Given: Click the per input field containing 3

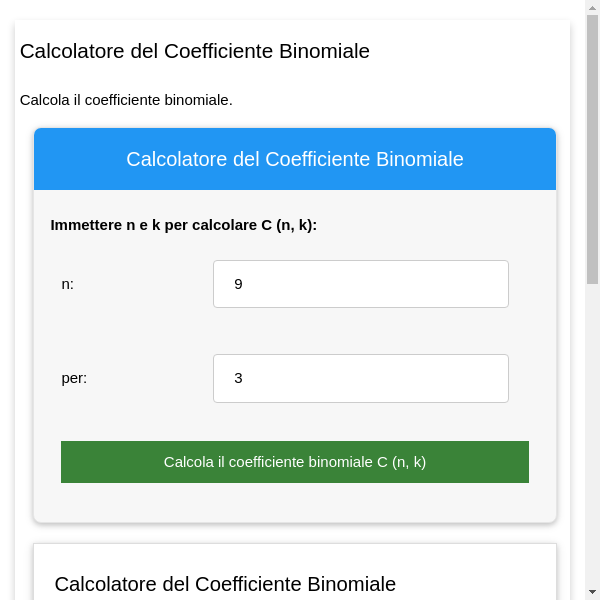Looking at the screenshot, I should (360, 378).
